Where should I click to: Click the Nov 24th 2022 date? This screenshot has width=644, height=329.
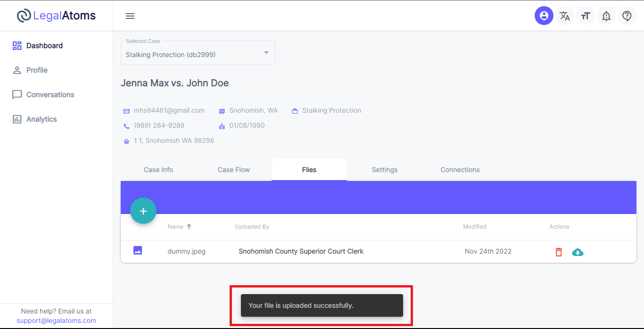click(488, 251)
